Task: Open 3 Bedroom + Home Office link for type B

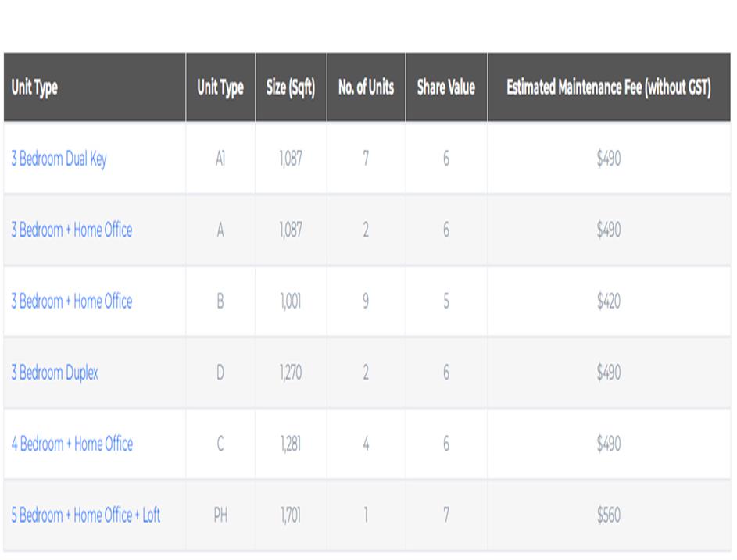Action: pos(72,301)
